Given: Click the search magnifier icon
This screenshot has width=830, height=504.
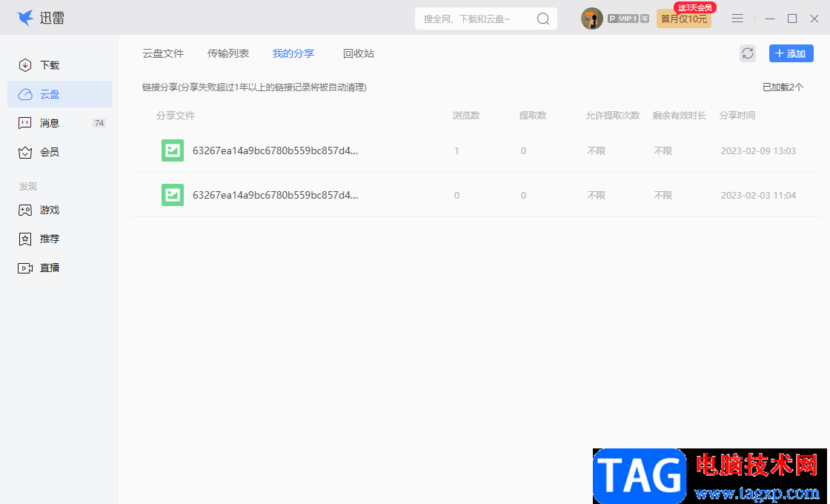Looking at the screenshot, I should [543, 19].
